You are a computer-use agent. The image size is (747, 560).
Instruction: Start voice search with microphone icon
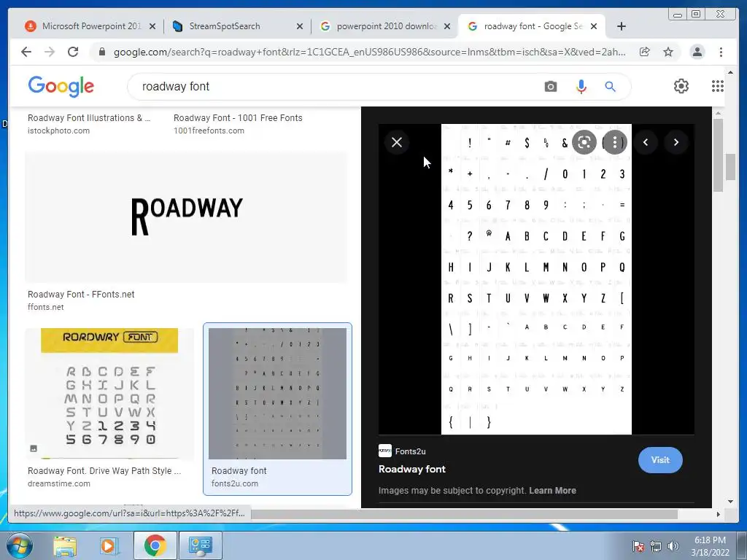click(x=581, y=87)
